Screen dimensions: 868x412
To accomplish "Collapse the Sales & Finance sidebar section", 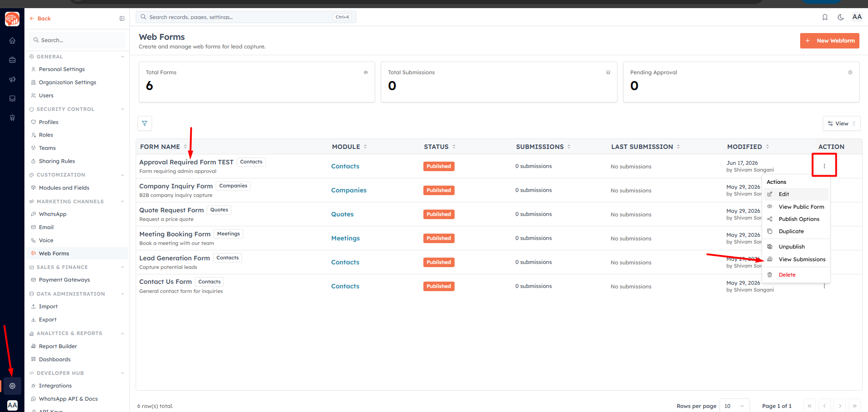I will pyautogui.click(x=123, y=267).
